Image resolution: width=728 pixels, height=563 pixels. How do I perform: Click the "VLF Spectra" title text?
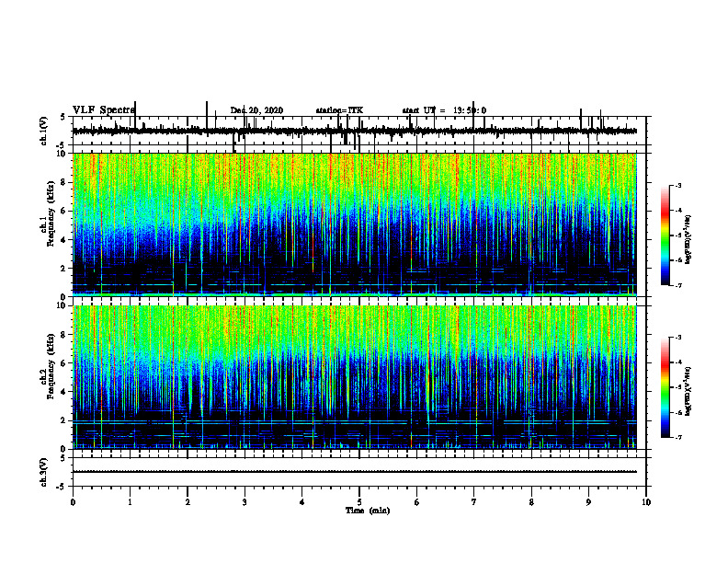pyautogui.click(x=104, y=110)
